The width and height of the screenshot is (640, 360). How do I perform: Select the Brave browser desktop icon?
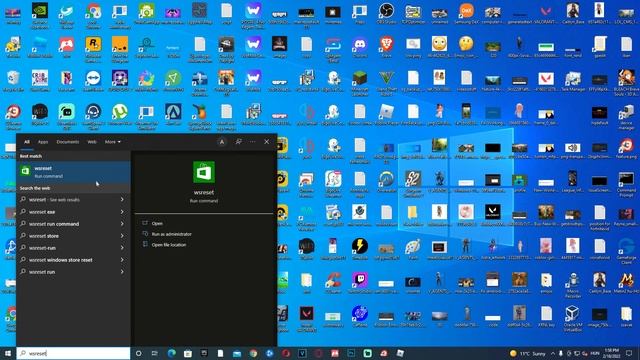pyautogui.click(x=386, y=47)
